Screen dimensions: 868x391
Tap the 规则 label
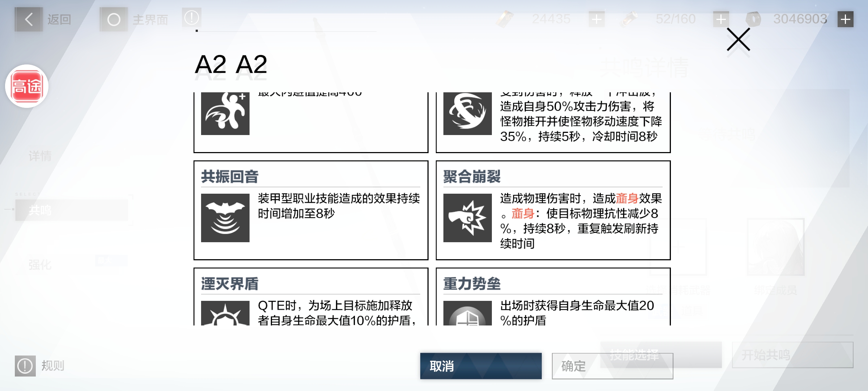[x=53, y=366]
